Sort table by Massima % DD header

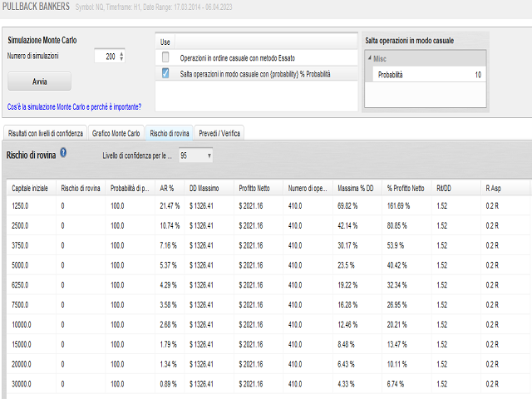(357, 188)
